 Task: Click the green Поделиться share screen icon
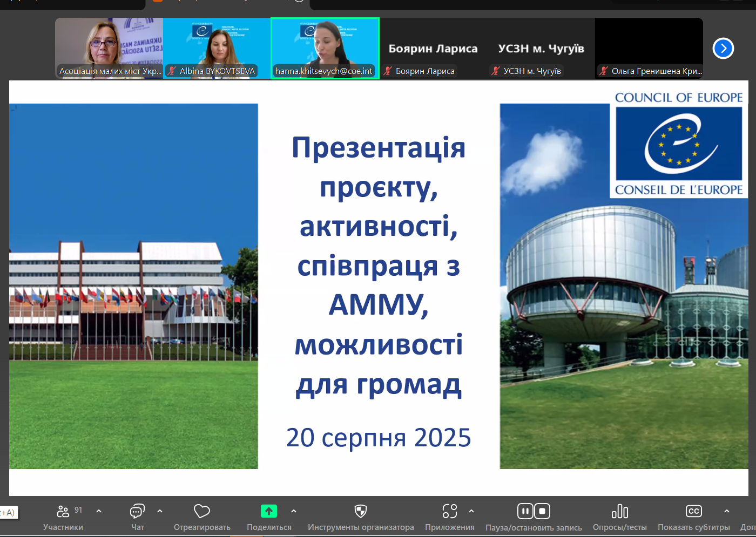(269, 511)
